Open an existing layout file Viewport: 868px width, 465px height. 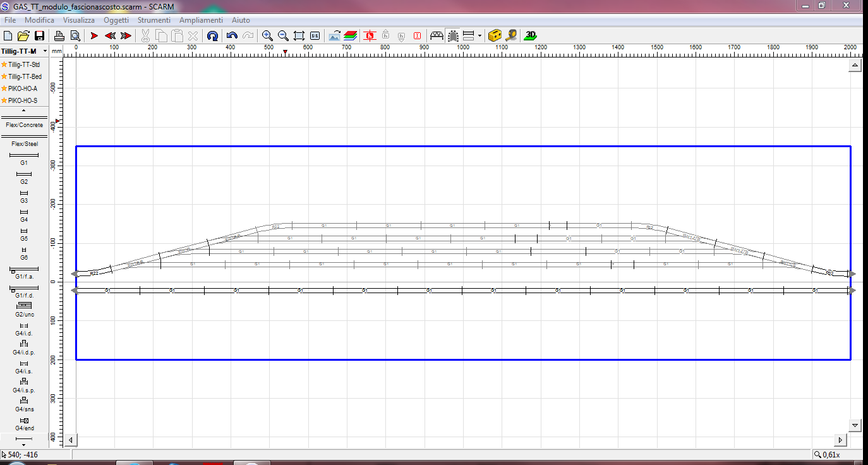click(23, 36)
